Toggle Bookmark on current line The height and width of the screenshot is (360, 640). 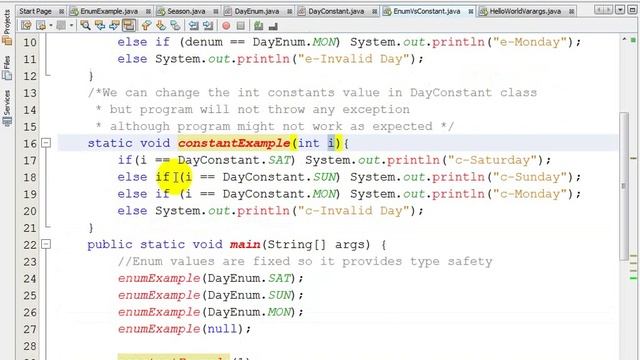(x=175, y=26)
